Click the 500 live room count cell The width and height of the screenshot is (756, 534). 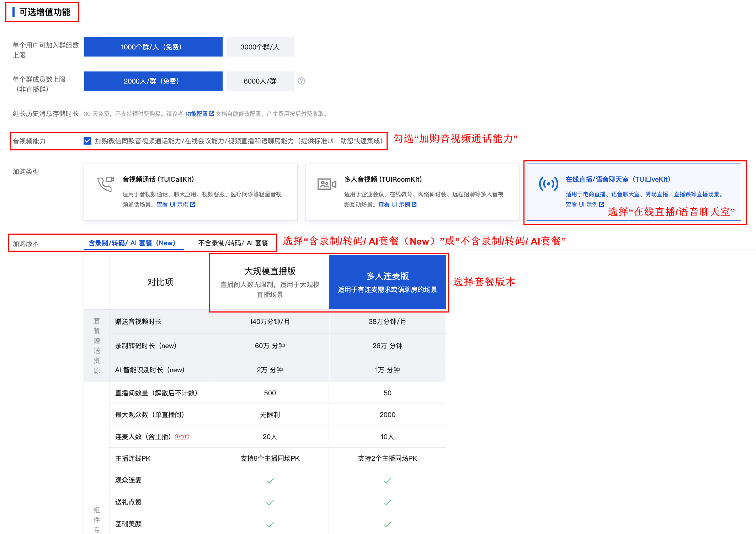click(x=270, y=393)
